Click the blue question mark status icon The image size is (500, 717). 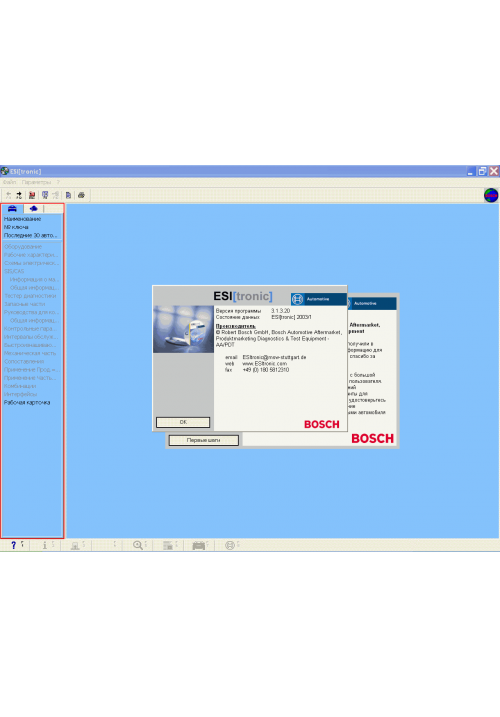(x=14, y=545)
